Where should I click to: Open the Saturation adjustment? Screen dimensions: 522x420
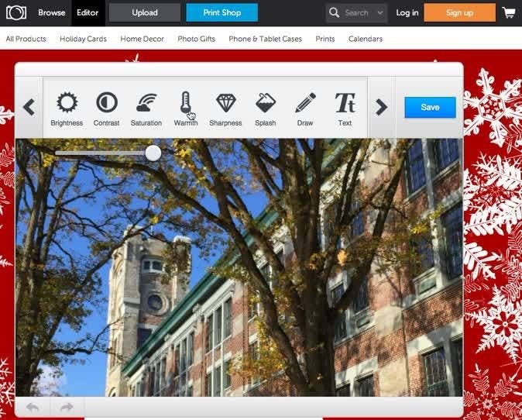point(146,109)
